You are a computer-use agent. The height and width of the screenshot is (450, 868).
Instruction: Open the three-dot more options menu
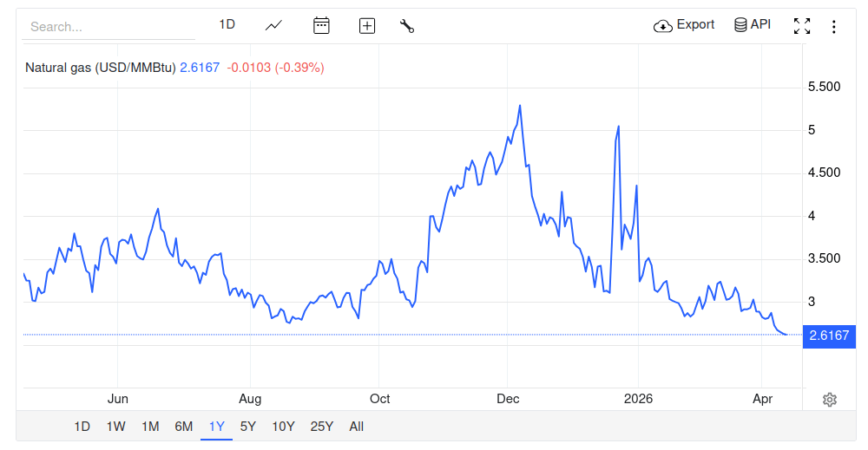(834, 26)
